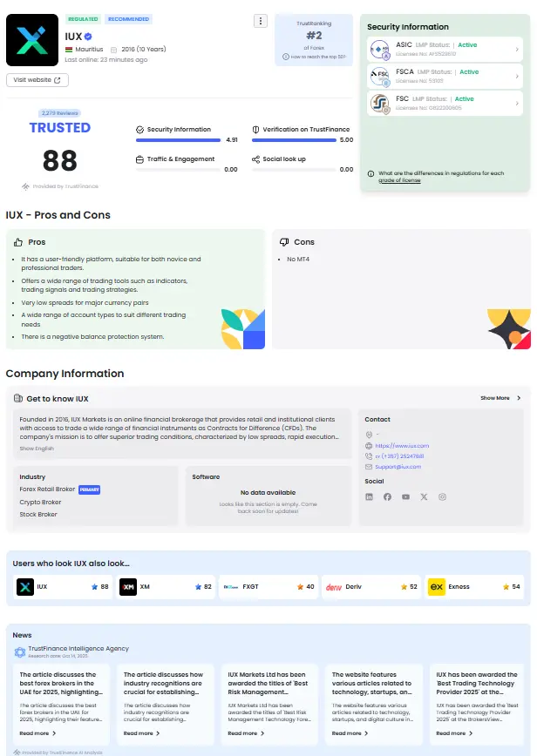Open IUX Instagram social icon
This screenshot has height=756, width=537.
pos(443,497)
